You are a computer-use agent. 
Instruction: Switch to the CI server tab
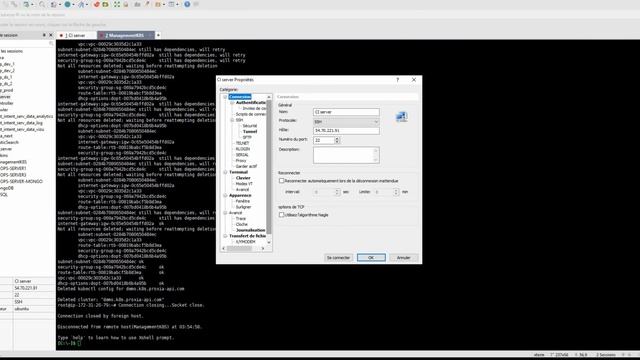[76, 36]
